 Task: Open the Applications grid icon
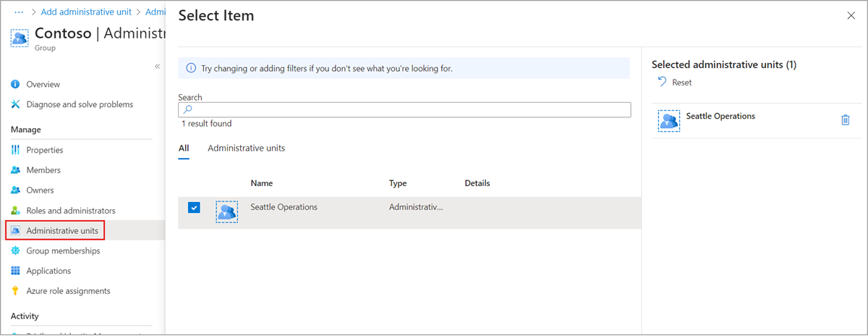15,271
